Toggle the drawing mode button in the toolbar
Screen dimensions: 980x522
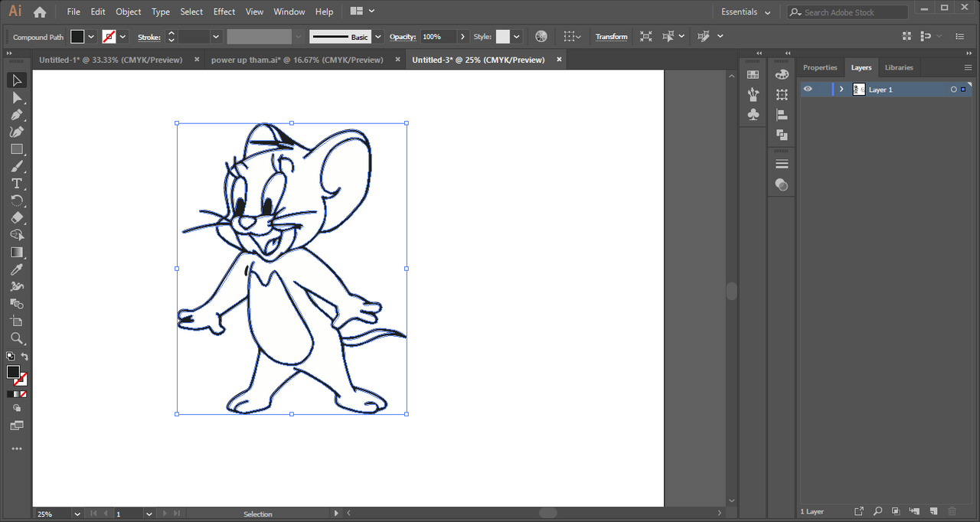point(17,409)
